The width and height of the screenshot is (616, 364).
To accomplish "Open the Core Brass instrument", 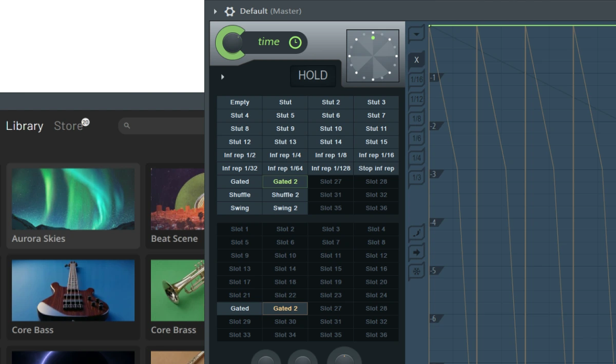I will coord(175,297).
